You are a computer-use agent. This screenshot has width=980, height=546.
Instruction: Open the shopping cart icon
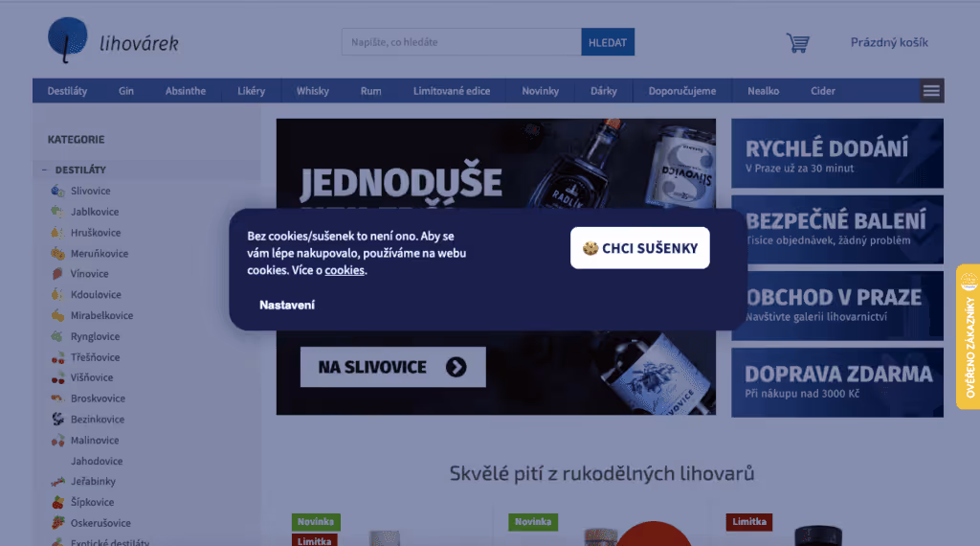point(797,42)
